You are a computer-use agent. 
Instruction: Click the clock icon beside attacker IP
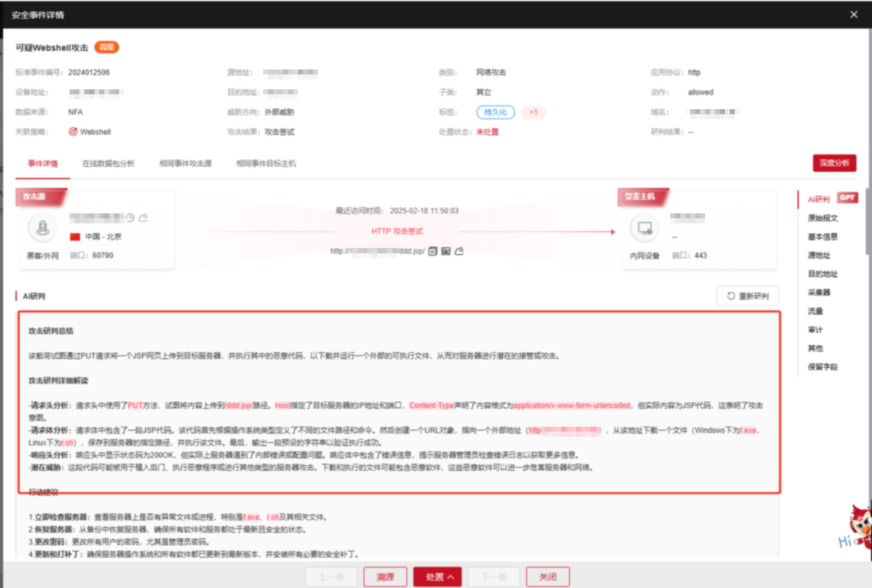pos(130,218)
